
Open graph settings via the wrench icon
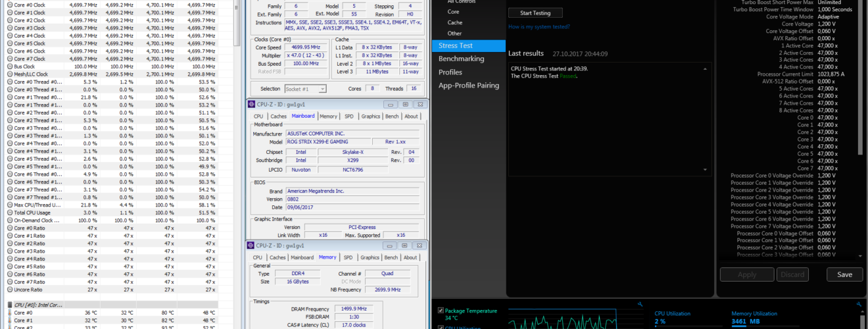coord(640,304)
